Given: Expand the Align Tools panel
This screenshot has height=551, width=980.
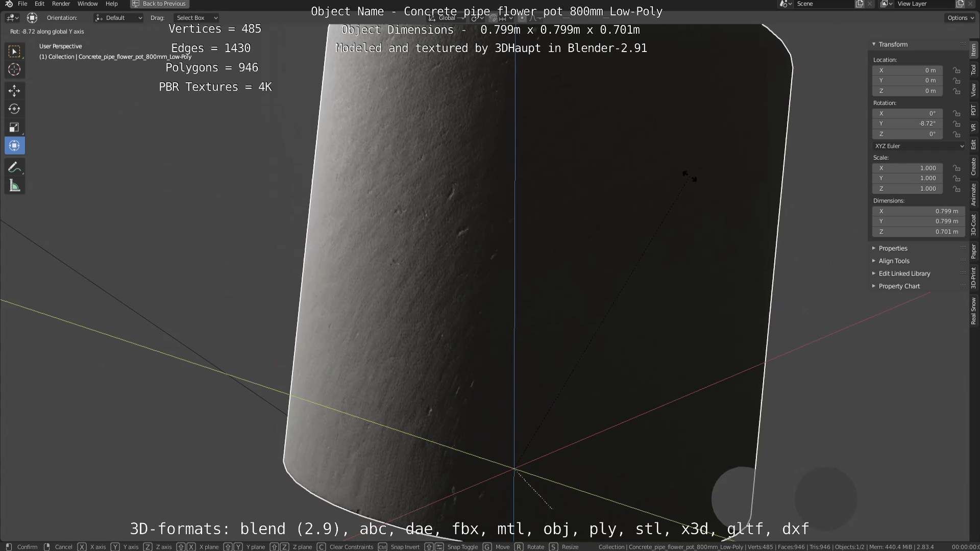Looking at the screenshot, I should 894,261.
